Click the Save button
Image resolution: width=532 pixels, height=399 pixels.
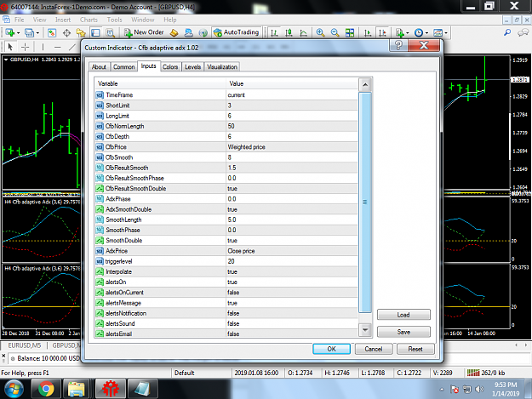pyautogui.click(x=403, y=332)
